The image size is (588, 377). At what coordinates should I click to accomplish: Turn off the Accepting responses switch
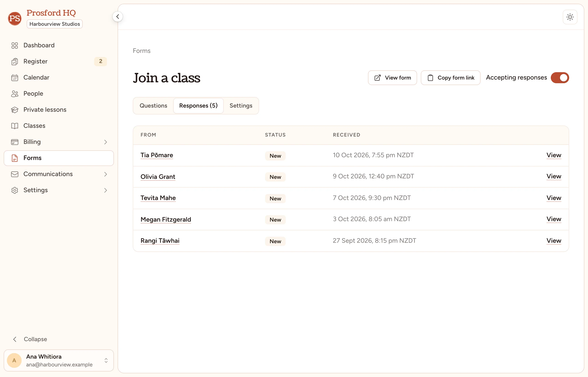tap(560, 78)
